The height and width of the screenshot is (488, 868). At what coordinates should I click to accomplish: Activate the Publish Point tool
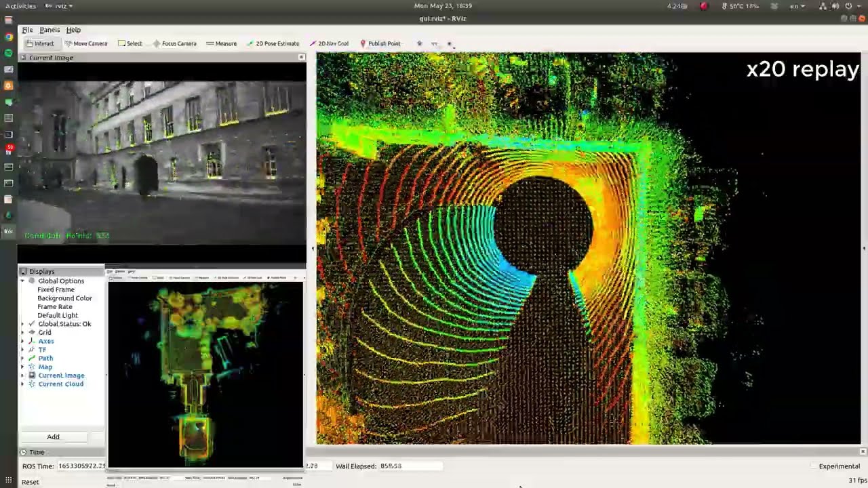[x=380, y=43]
